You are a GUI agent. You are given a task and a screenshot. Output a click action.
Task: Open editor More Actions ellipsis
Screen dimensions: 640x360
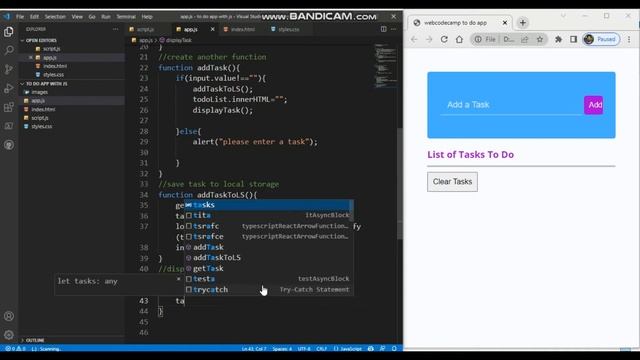pyautogui.click(x=393, y=29)
